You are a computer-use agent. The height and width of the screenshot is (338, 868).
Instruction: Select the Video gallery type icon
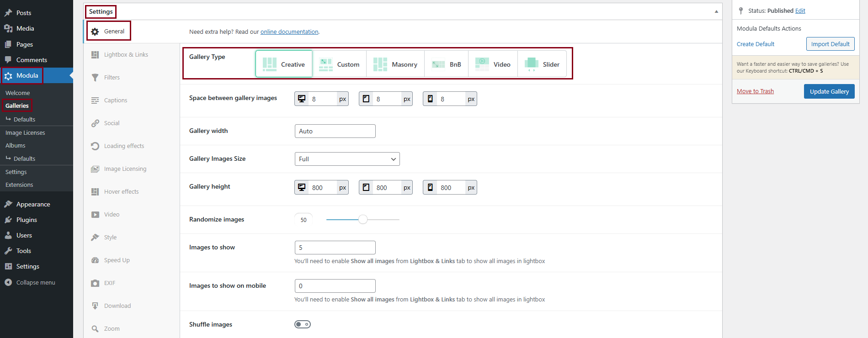(x=482, y=64)
